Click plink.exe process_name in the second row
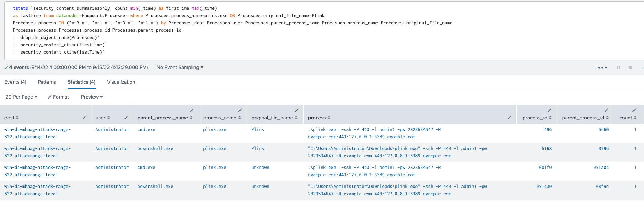 (215, 149)
